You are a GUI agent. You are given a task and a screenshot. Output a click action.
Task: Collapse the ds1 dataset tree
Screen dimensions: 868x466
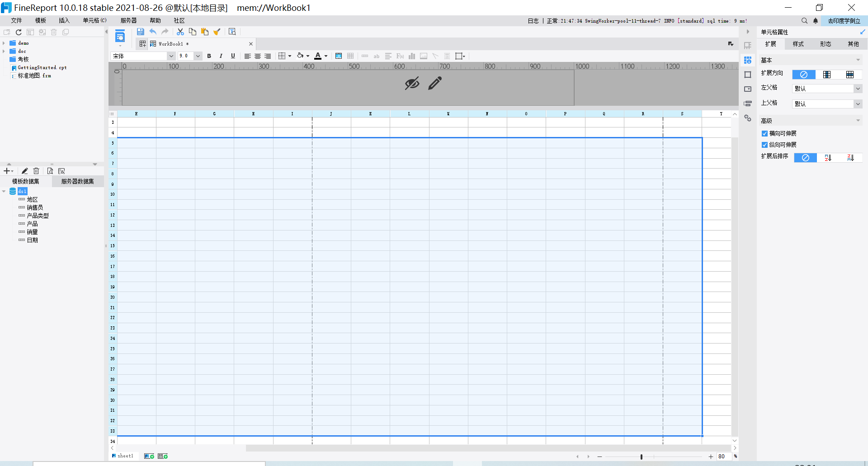4,192
